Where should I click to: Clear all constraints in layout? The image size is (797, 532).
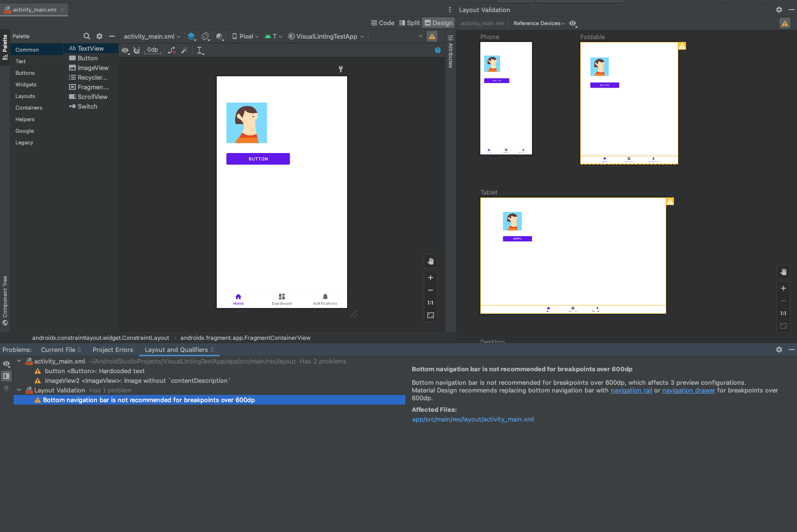(171, 50)
